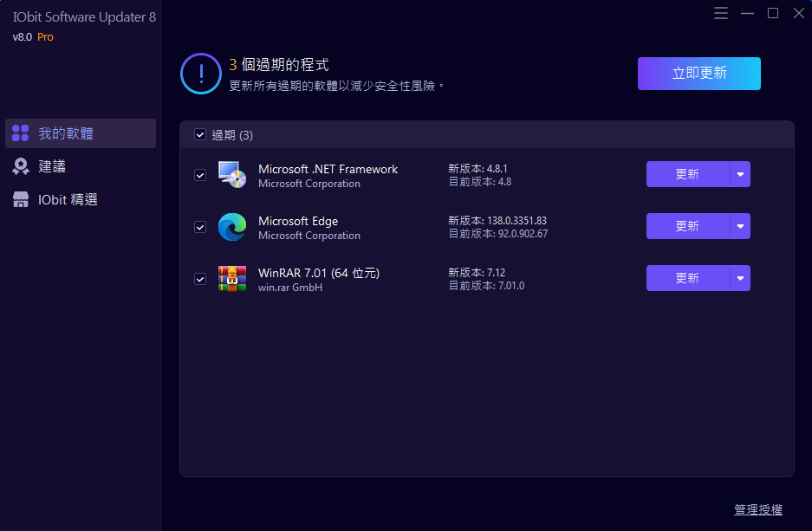Select the WinRAR 7.01 (64 位元) name text

pyautogui.click(x=319, y=273)
